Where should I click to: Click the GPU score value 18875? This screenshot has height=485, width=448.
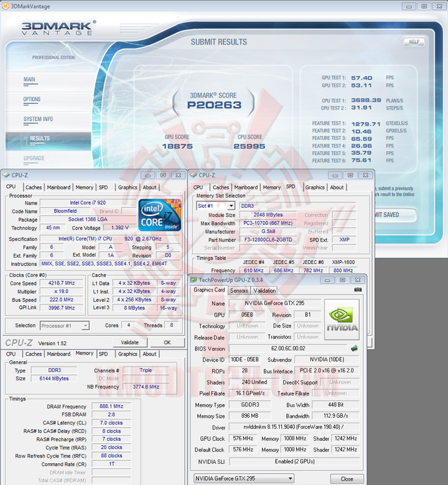(x=177, y=146)
